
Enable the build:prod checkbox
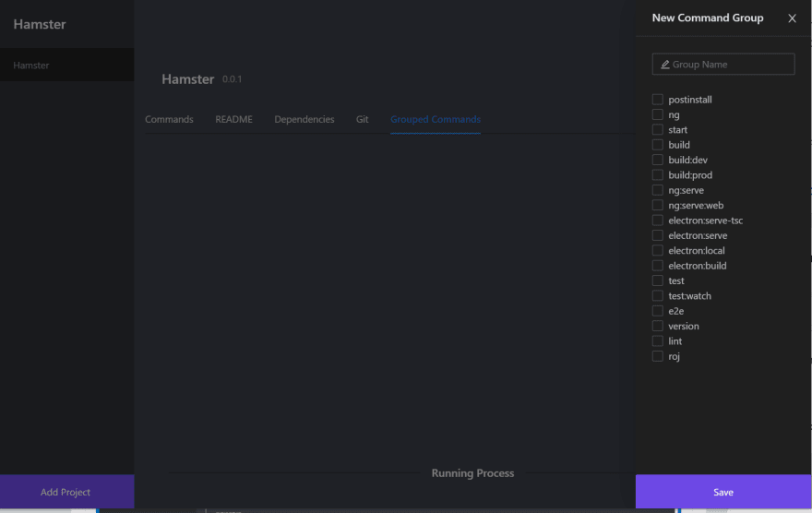pyautogui.click(x=657, y=174)
